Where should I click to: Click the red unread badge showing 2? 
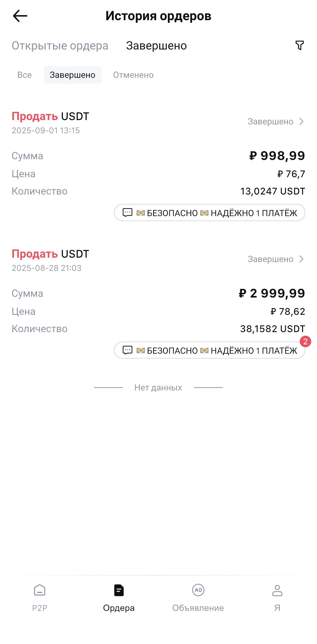pos(305,341)
